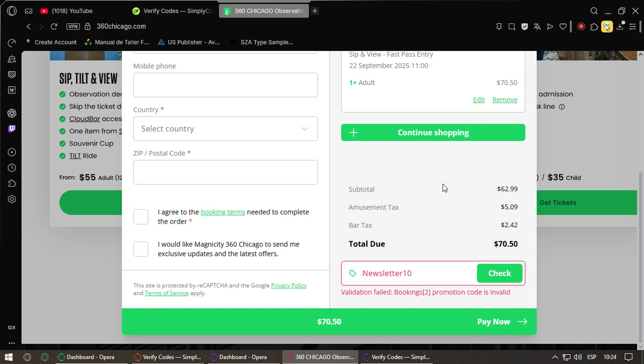Screen dimensions: 644x364
Task: Open the booking terms link
Action: point(223,212)
